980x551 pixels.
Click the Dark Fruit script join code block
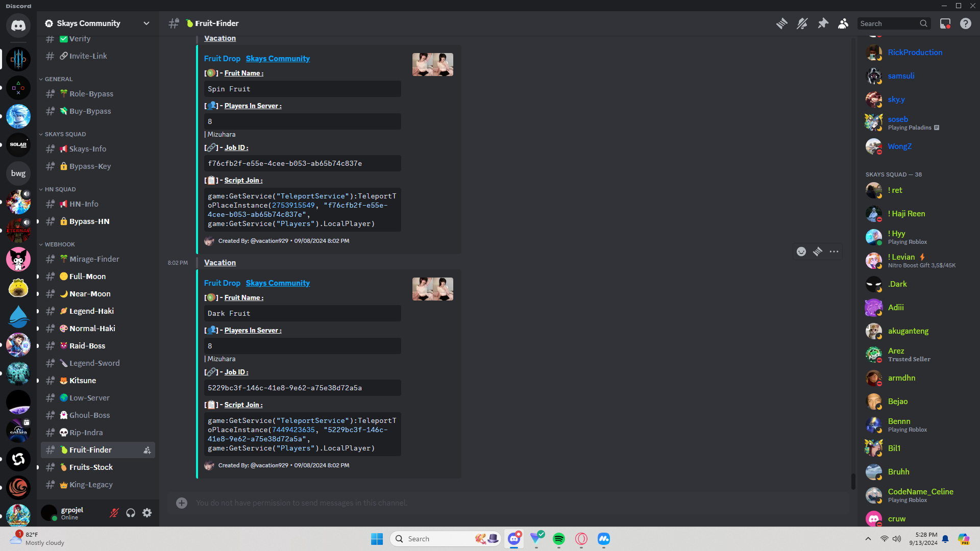point(303,435)
